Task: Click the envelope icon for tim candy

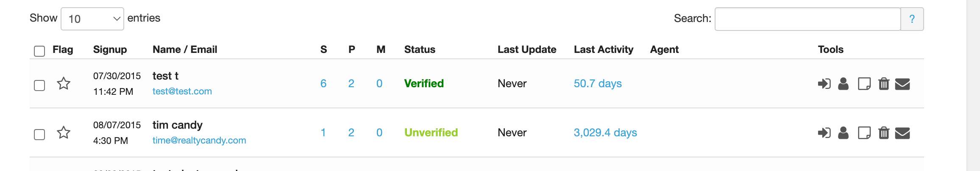Action: (902, 133)
